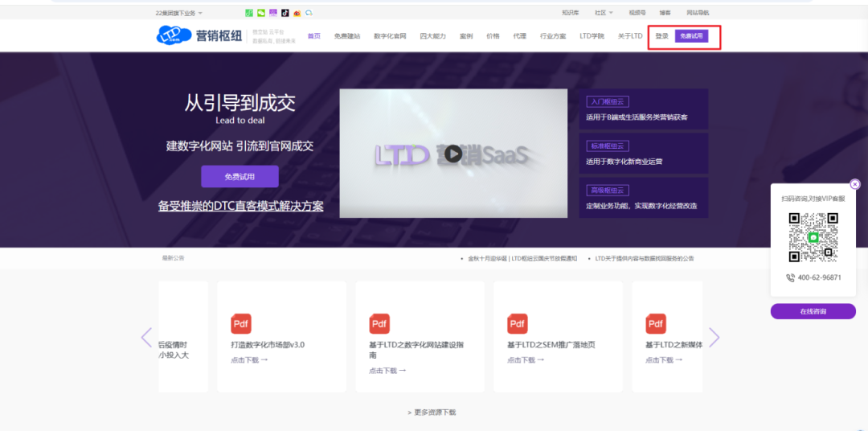Select the 入门枢纽云 plan card
868x431 pixels.
[643, 109]
